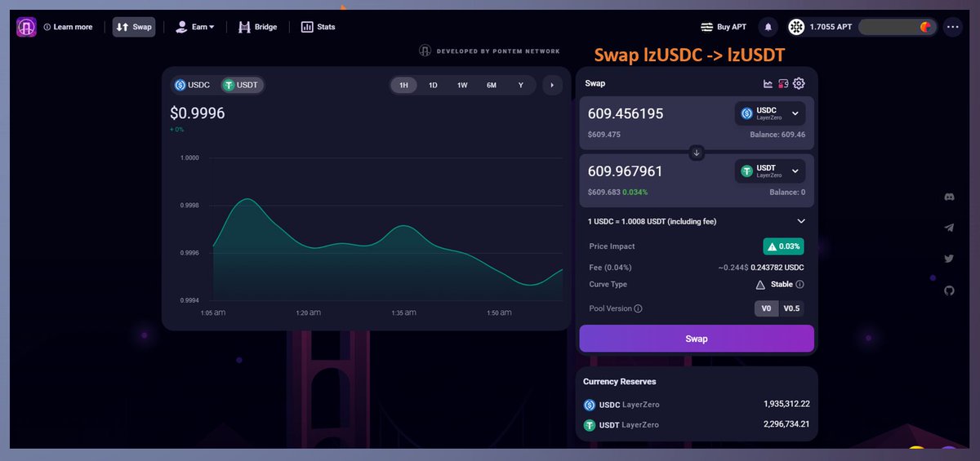Click the 1,935,312.22 reserve value
Screen dimensions: 980x461
click(x=786, y=404)
